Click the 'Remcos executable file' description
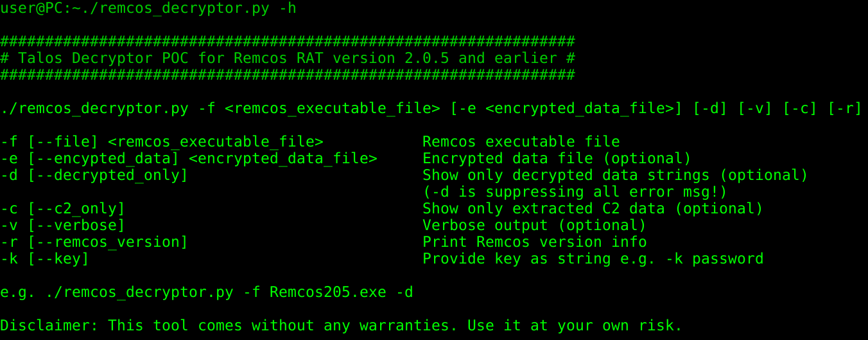 tap(521, 142)
